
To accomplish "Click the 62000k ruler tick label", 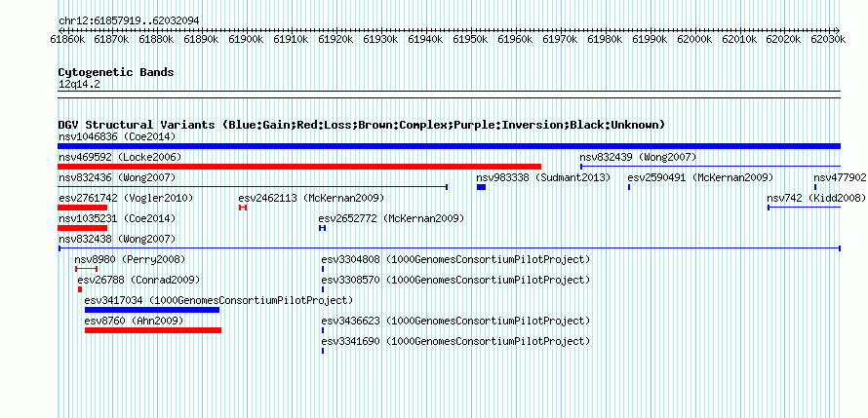I will click(x=694, y=39).
